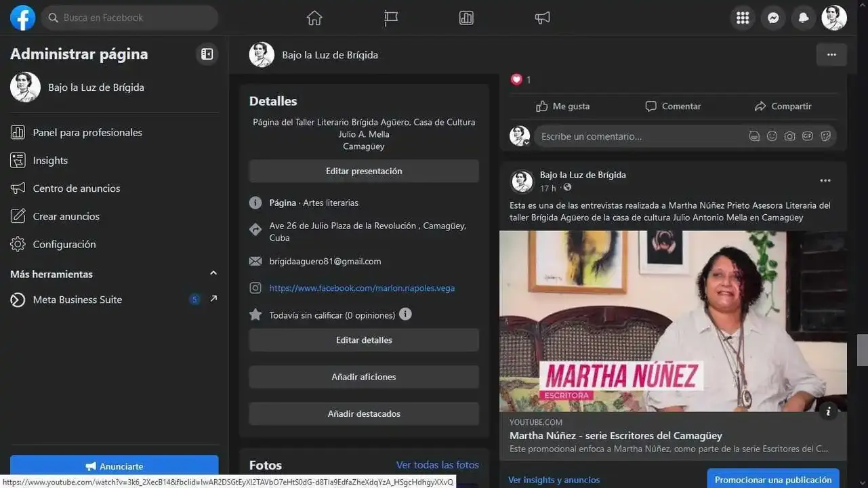
Task: Click Promocionar una publicación
Action: (x=773, y=479)
